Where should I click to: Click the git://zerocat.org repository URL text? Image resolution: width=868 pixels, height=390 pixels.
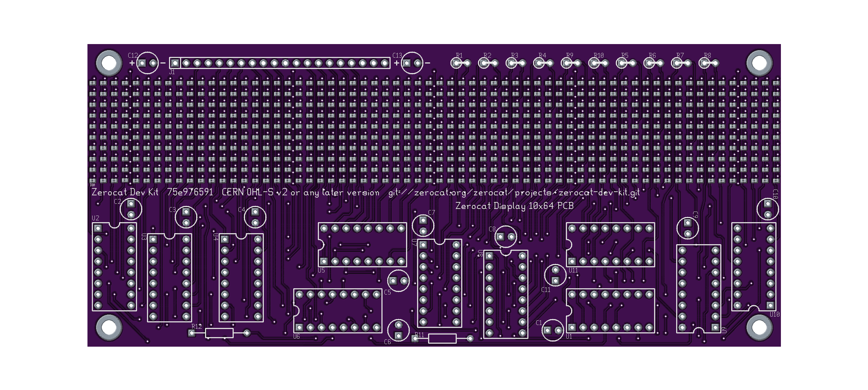(514, 193)
